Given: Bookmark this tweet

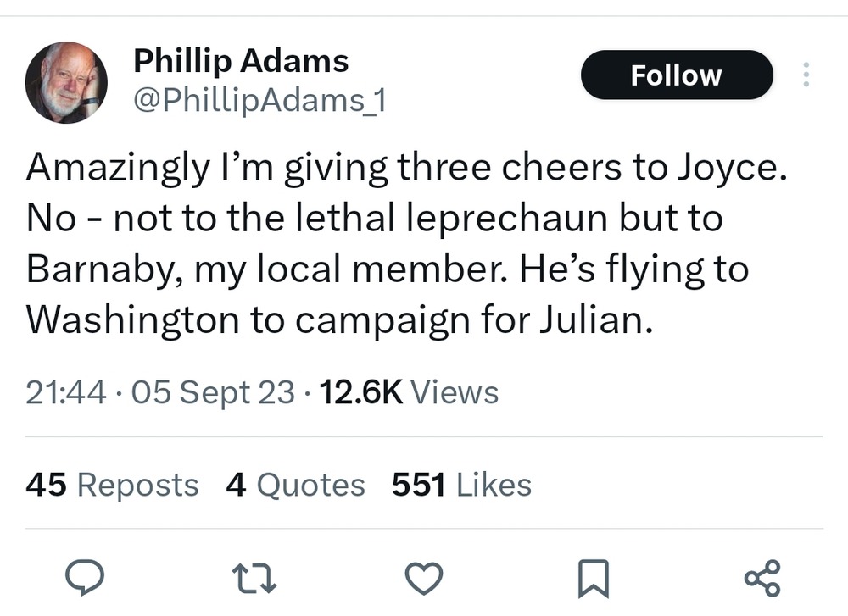Looking at the screenshot, I should click(592, 579).
